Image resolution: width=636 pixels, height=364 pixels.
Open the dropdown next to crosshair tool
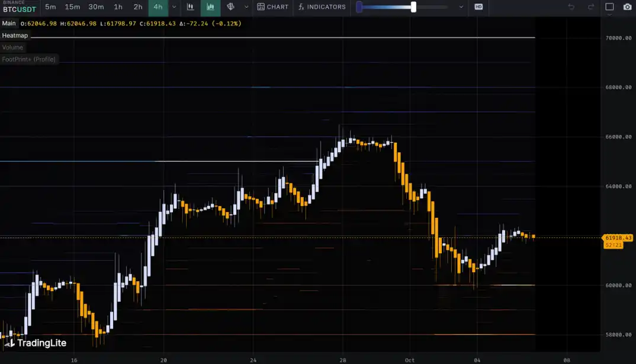(x=246, y=7)
